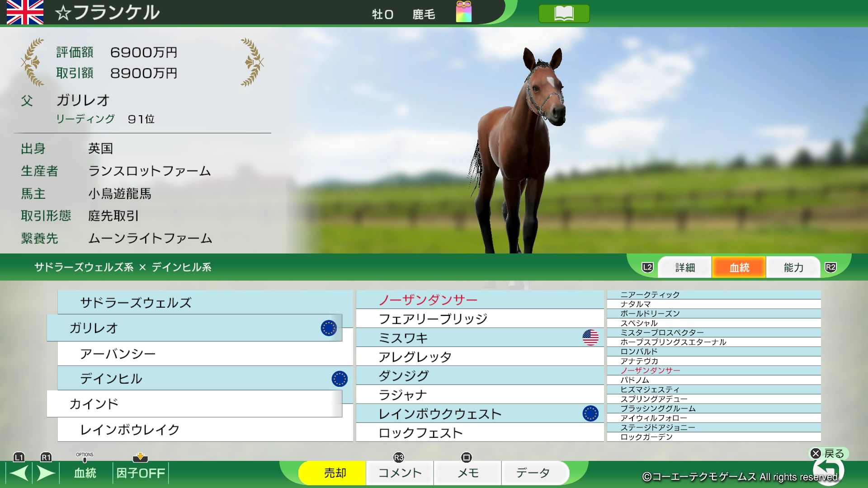Viewport: 868px width, 488px height.
Task: Switch to the 血統 tab
Action: (x=739, y=267)
